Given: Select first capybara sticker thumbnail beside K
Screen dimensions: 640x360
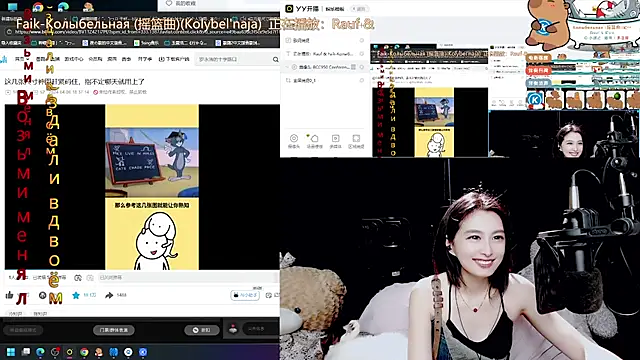Looking at the screenshot, I should click(554, 100).
